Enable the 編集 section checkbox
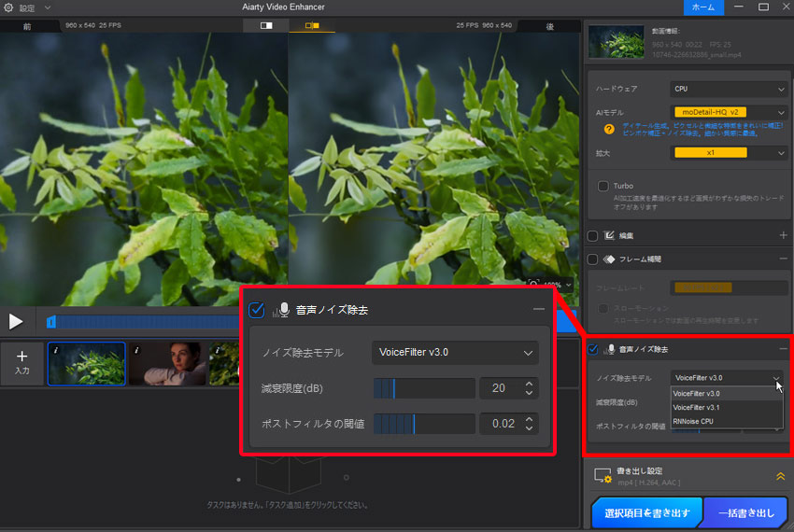This screenshot has height=532, width=794. click(x=592, y=236)
